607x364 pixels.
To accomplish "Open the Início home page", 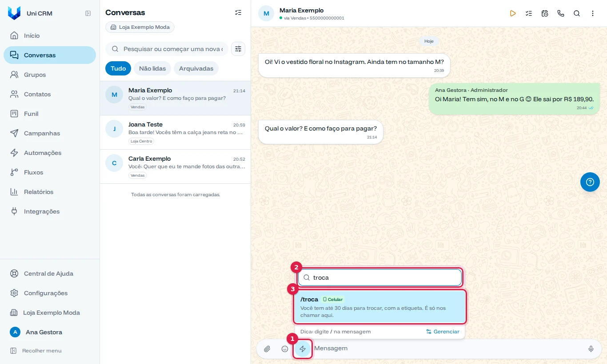I will pyautogui.click(x=50, y=36).
